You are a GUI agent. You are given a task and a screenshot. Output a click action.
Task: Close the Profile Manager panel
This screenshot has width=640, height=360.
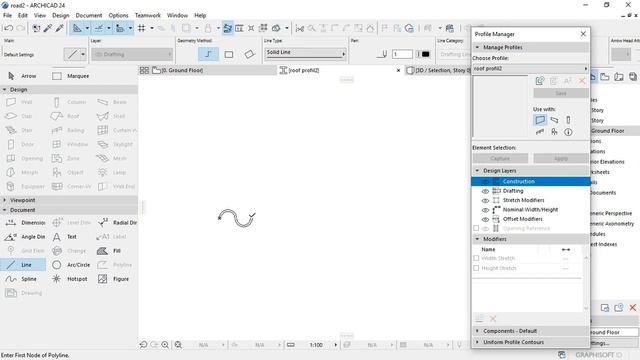tap(583, 34)
